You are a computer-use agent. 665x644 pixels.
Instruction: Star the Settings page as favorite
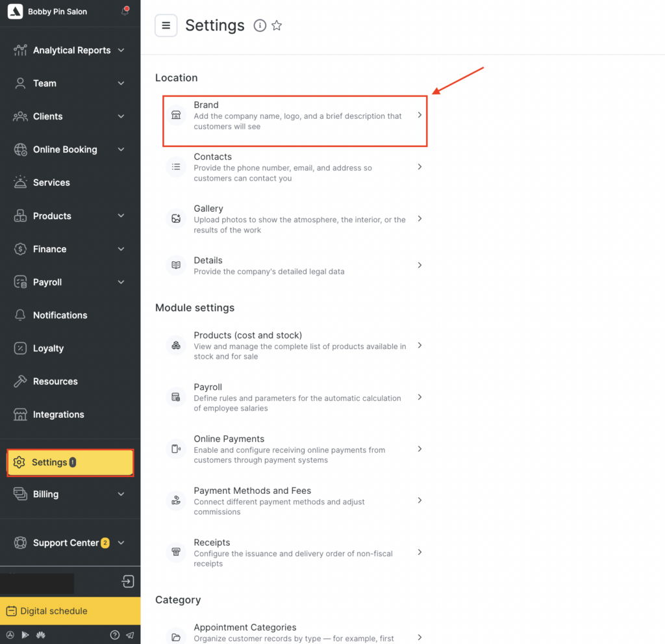(x=277, y=25)
